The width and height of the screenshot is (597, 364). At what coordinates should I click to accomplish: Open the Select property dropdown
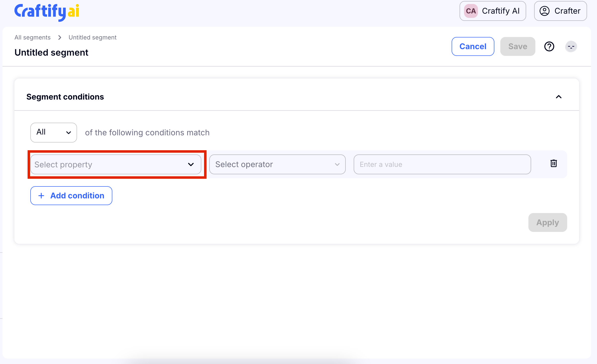116,164
